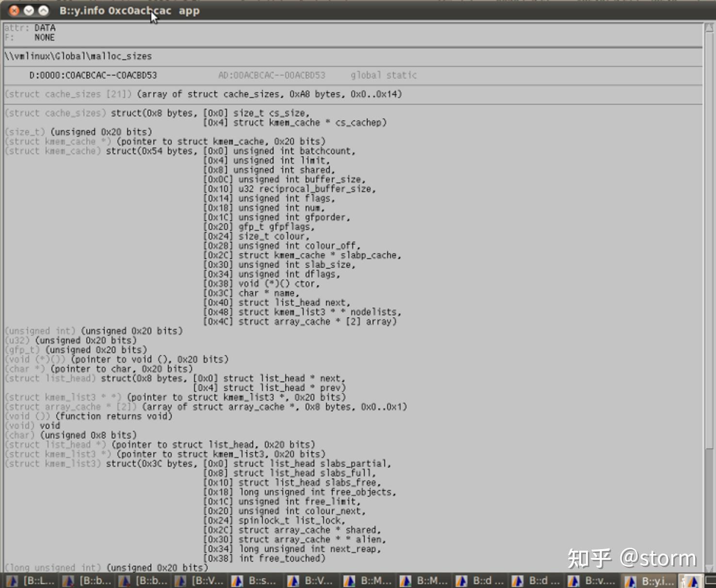
Task: Click the 'attr: DATA' line
Action: [x=30, y=28]
